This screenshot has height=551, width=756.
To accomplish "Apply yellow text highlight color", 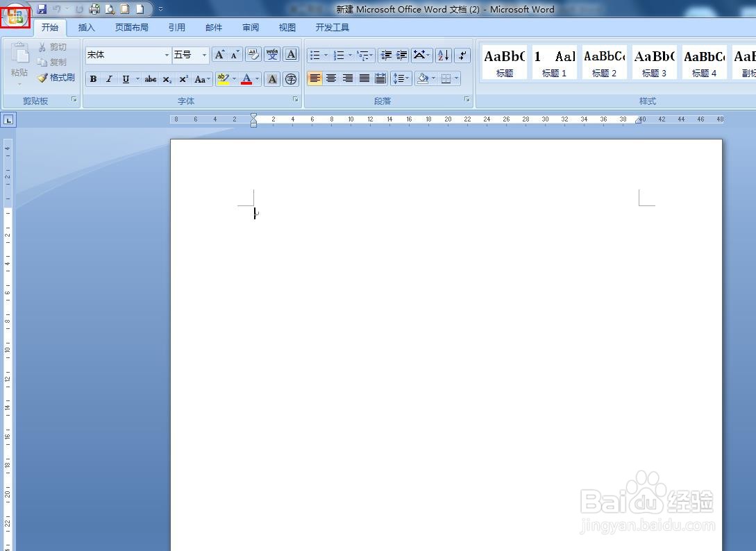I will [223, 79].
